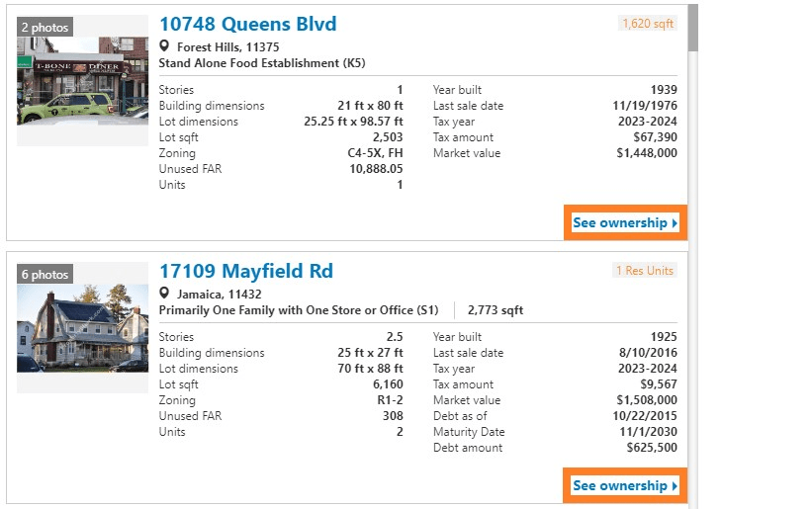Click the arrow icon on Queens Blvd's See ownership
The image size is (812, 509).
click(675, 223)
